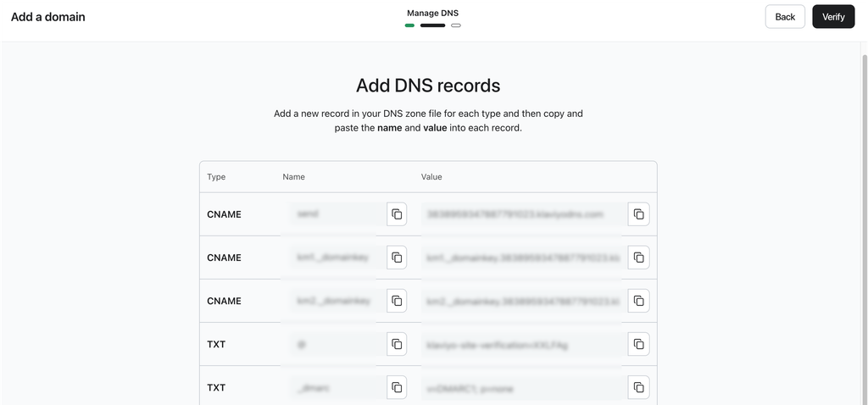Go back with the Back button
The width and height of the screenshot is (868, 405).
(x=785, y=17)
